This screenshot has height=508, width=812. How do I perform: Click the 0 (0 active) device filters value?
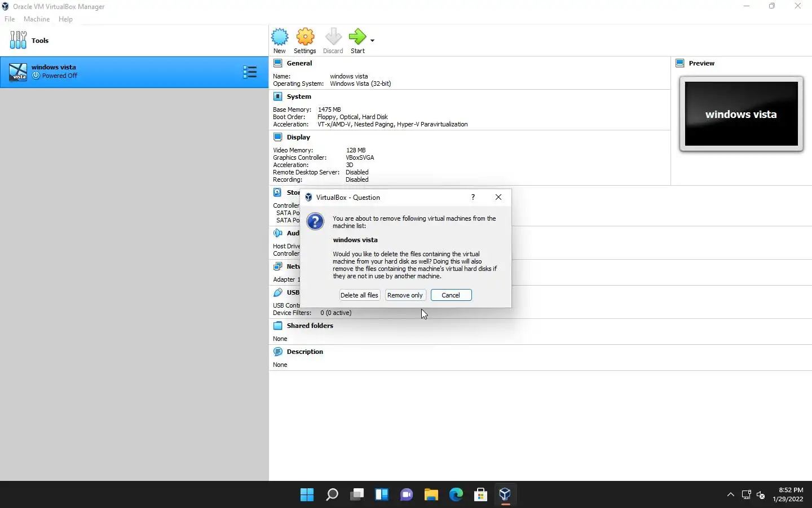pos(336,313)
